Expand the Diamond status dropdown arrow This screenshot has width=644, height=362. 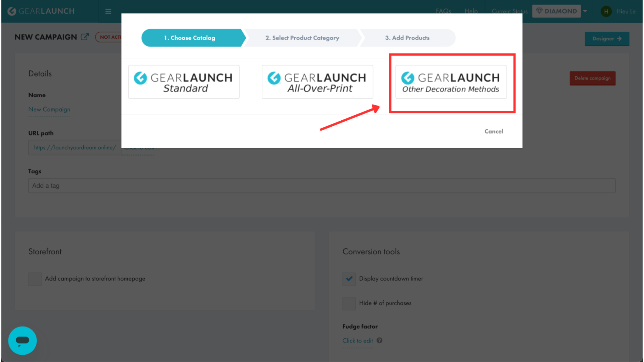[585, 11]
